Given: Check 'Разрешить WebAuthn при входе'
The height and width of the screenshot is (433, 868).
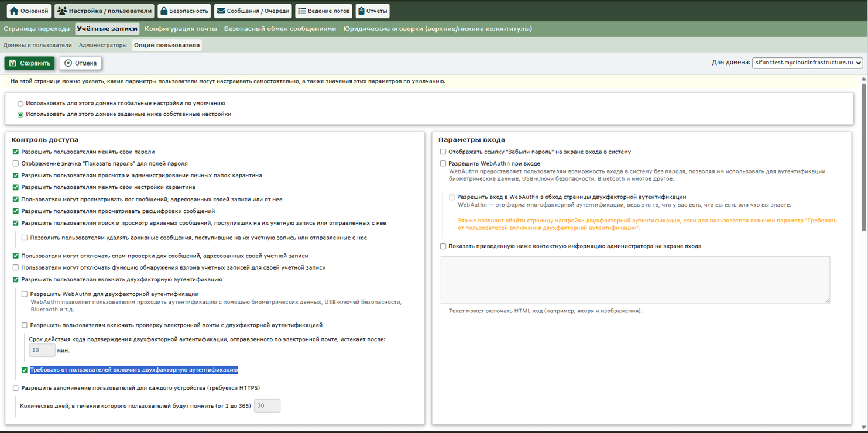Looking at the screenshot, I should pyautogui.click(x=443, y=164).
